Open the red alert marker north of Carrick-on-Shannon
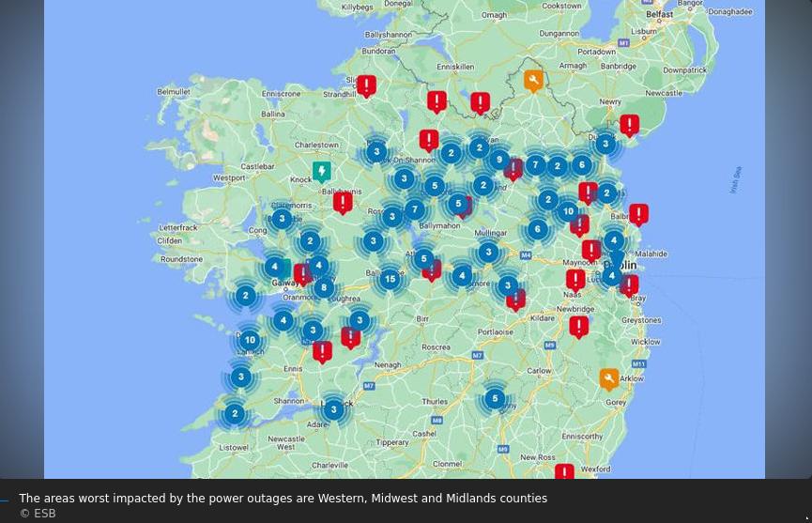This screenshot has height=523, width=812. pos(429,141)
